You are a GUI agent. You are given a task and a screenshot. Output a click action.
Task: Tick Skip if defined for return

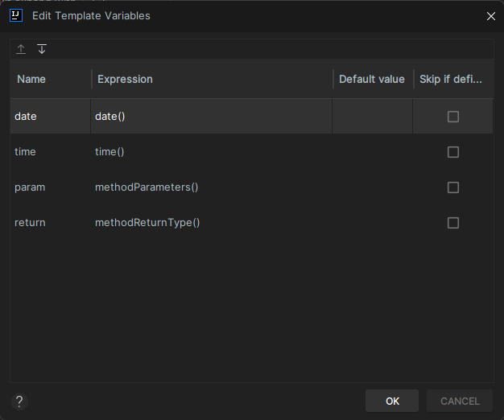453,223
